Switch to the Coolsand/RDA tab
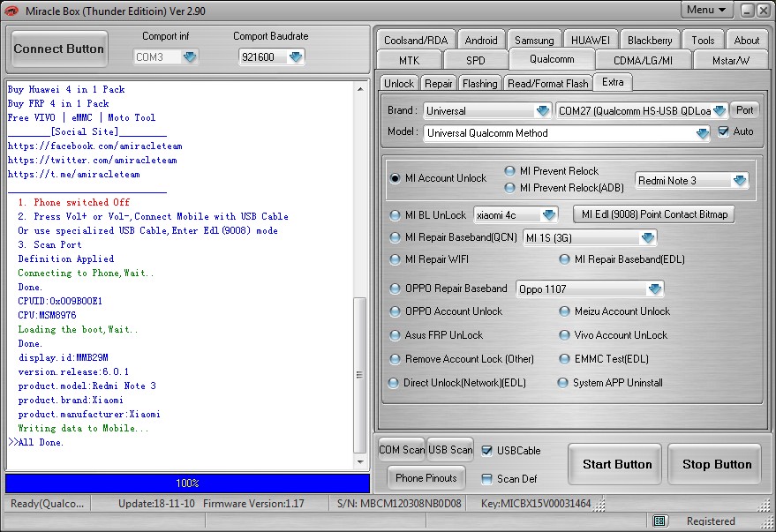776x532 pixels. [x=416, y=41]
